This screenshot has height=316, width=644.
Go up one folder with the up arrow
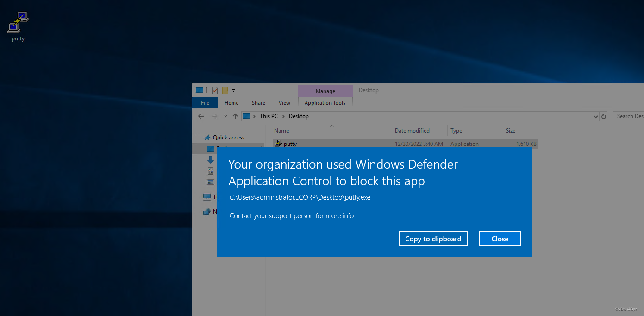click(x=235, y=116)
